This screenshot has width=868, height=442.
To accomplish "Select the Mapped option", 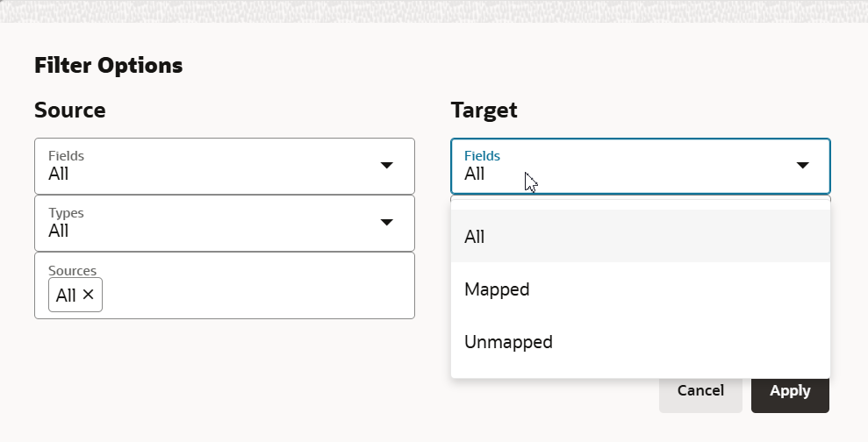I will pos(497,289).
